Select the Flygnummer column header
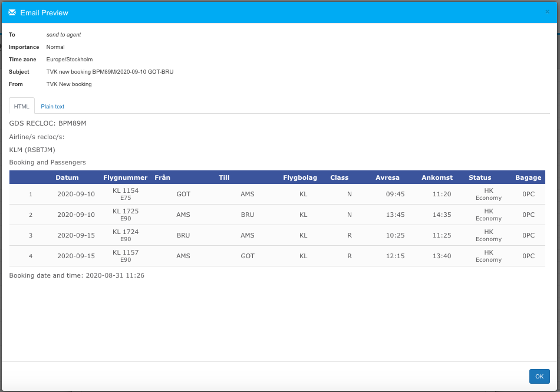Screen dimensions: 560x392 pos(125,177)
